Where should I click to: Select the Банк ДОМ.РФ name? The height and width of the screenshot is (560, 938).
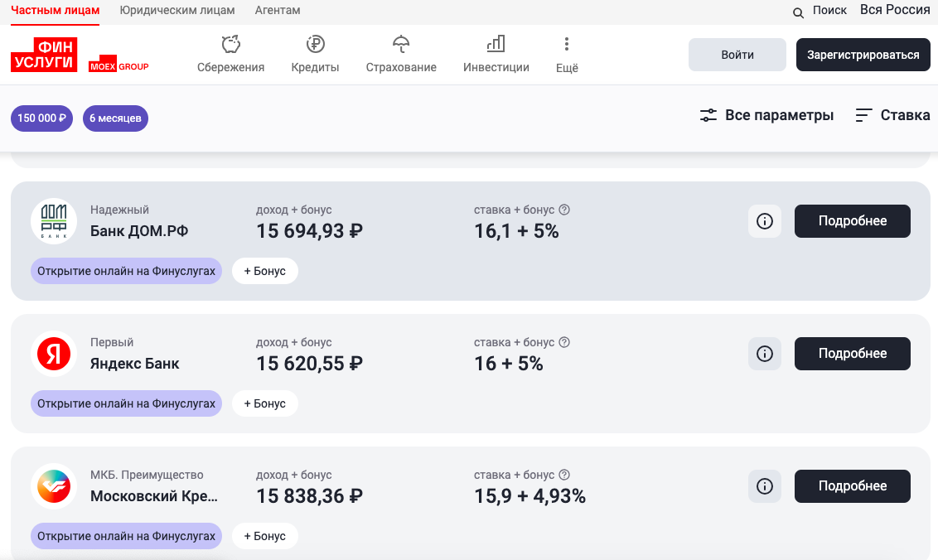pyautogui.click(x=138, y=231)
